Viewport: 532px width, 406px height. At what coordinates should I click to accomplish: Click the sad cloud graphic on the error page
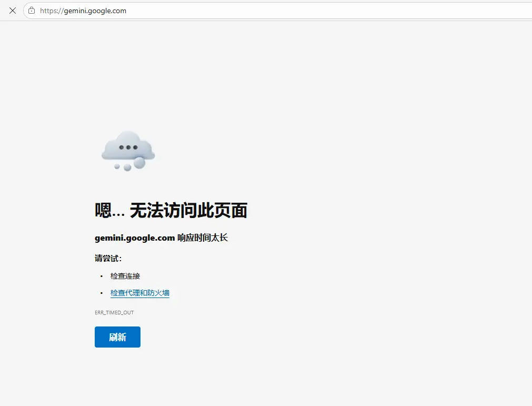127,150
